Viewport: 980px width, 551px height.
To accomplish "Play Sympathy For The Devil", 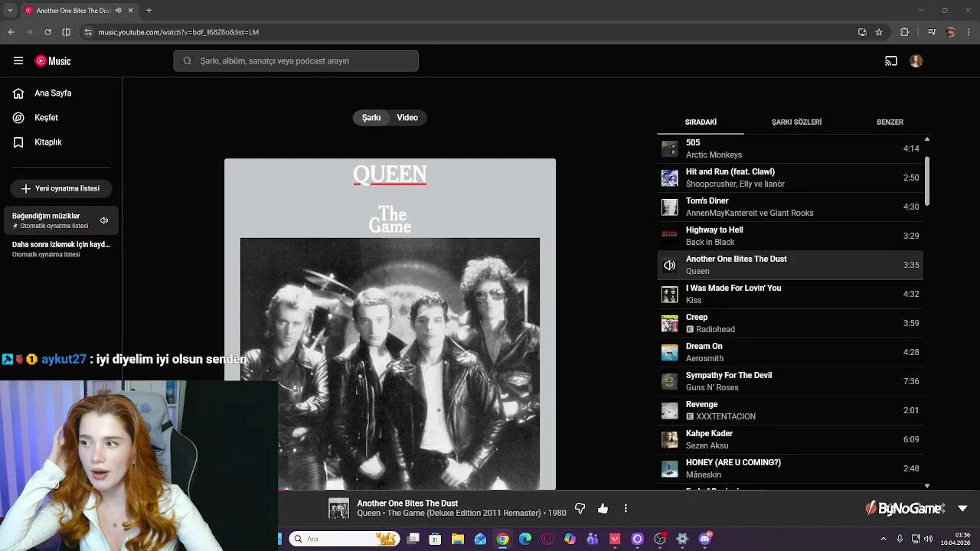I will point(790,381).
